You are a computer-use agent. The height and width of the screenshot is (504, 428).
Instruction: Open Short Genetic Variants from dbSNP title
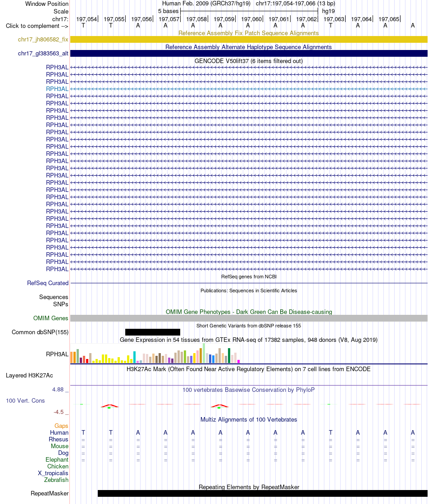coord(249,326)
